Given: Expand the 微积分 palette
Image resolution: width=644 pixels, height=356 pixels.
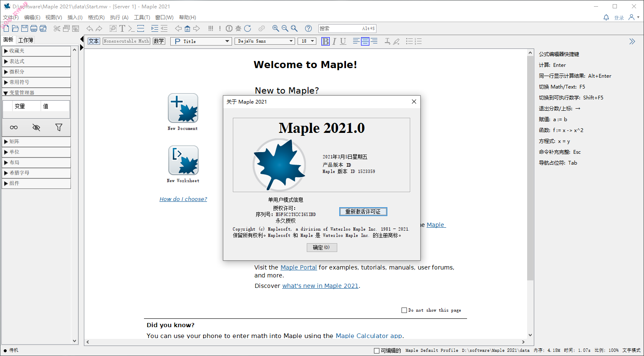Looking at the screenshot, I should 36,72.
